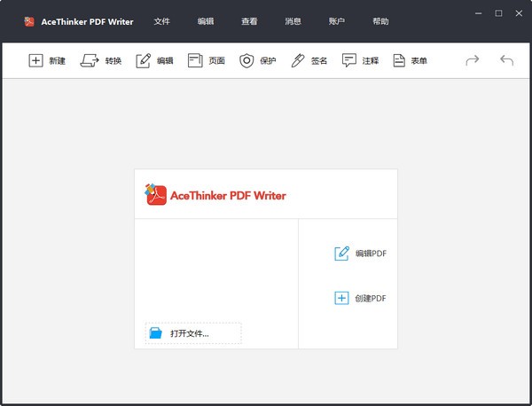Click the 保护 toolbar label
Image resolution: width=532 pixels, height=406 pixels.
click(268, 60)
